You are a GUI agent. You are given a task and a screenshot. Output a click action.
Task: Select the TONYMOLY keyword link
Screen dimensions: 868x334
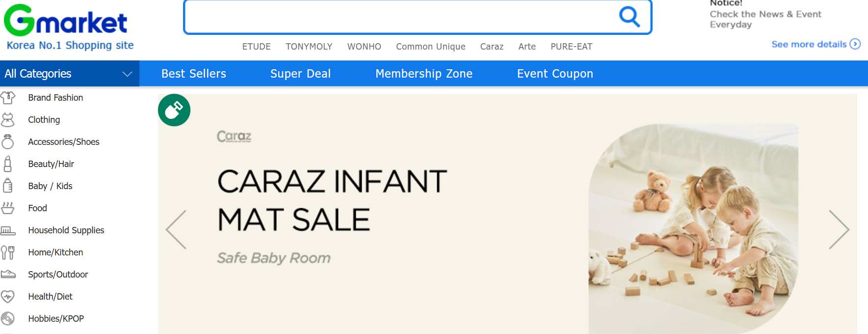click(309, 47)
